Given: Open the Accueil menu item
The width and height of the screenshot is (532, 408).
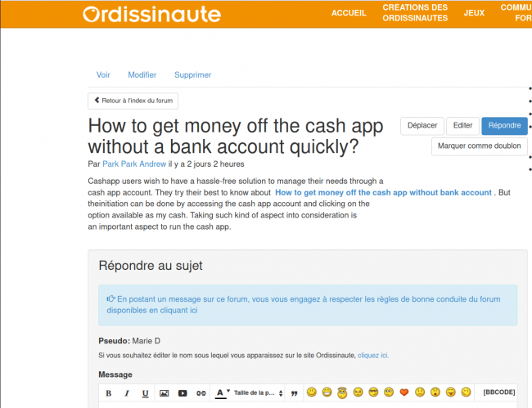Looking at the screenshot, I should (349, 13).
